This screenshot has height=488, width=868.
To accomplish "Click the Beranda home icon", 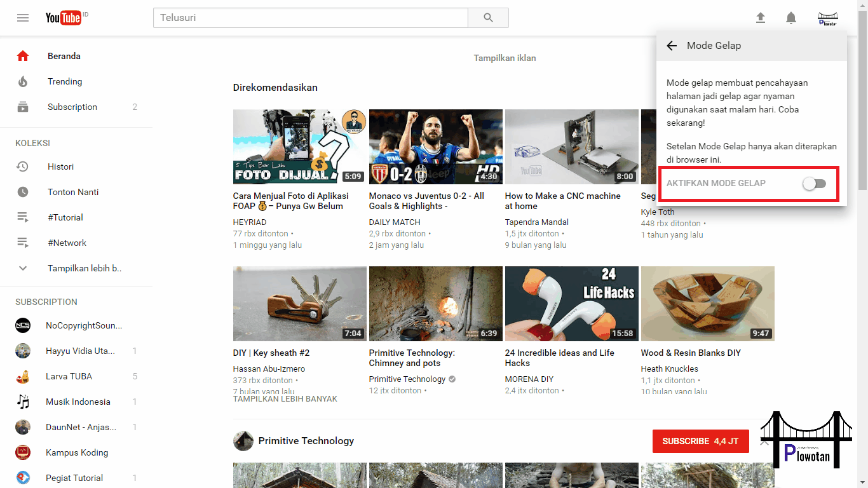I will tap(23, 56).
